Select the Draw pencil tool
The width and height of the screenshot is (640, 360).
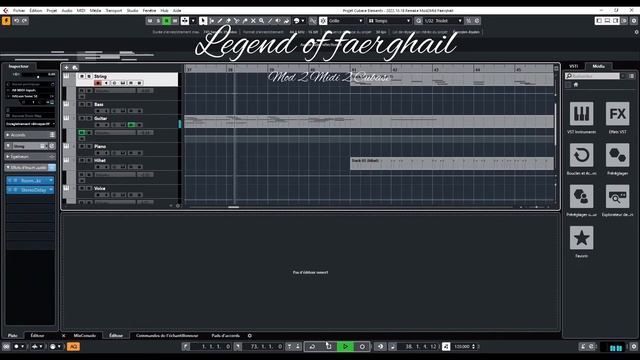[220, 20]
